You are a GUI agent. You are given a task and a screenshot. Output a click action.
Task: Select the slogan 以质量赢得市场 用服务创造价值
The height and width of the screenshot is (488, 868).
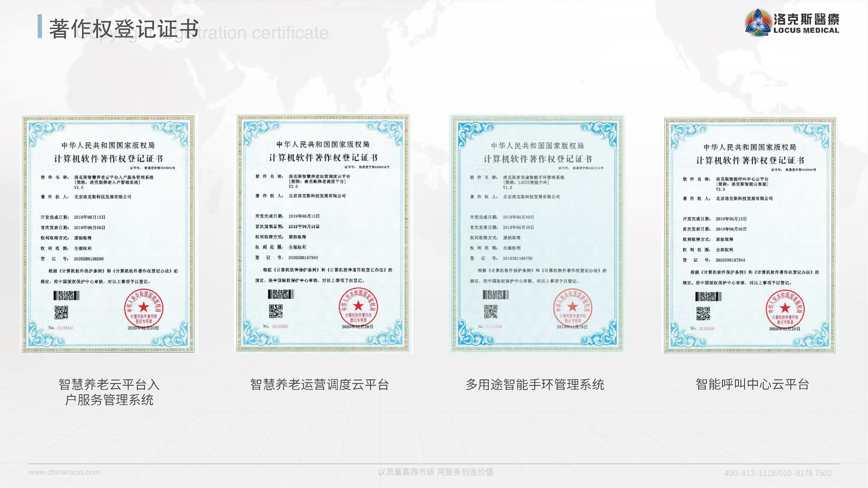tap(435, 472)
